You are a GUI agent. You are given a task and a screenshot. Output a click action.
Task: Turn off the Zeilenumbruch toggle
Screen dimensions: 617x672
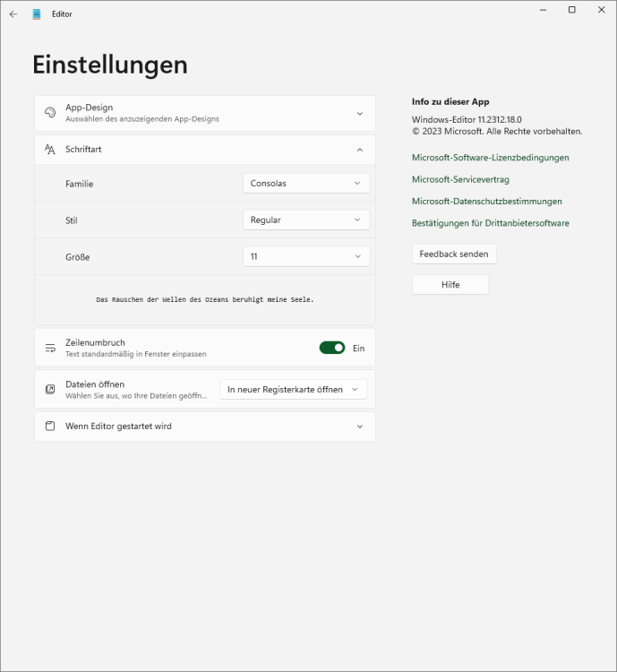(332, 348)
